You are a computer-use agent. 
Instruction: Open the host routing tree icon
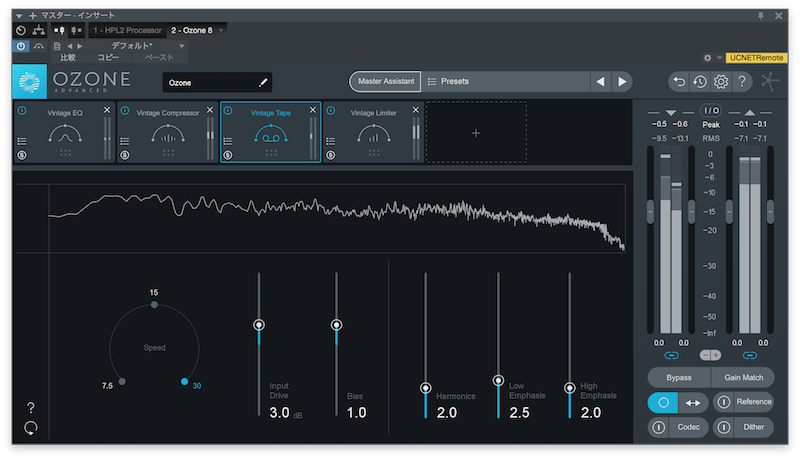tap(39, 31)
